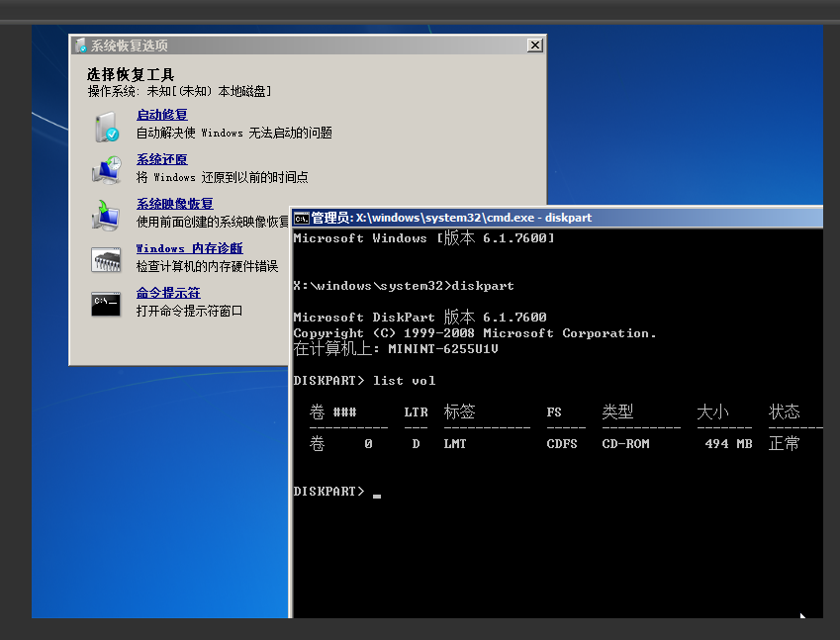Click the 'MININT-6255U1V' computer name text

point(443,349)
